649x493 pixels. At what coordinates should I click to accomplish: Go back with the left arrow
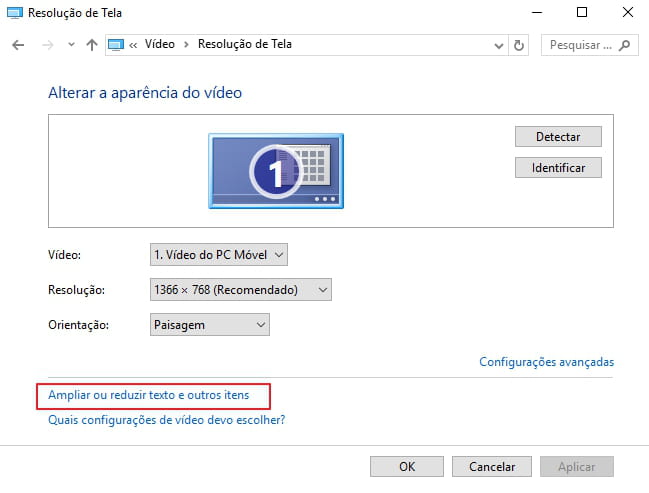[x=18, y=45]
